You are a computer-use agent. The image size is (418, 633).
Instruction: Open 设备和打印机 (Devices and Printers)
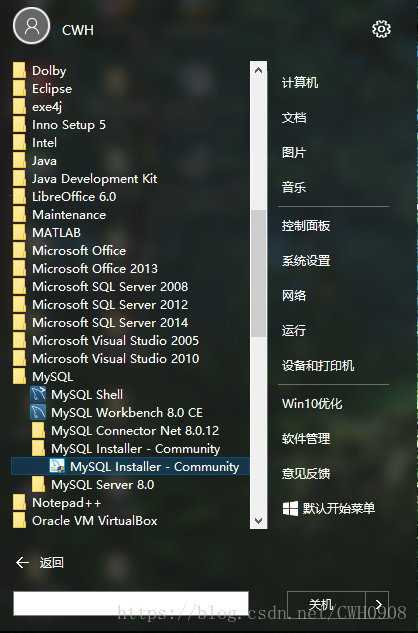click(x=318, y=366)
